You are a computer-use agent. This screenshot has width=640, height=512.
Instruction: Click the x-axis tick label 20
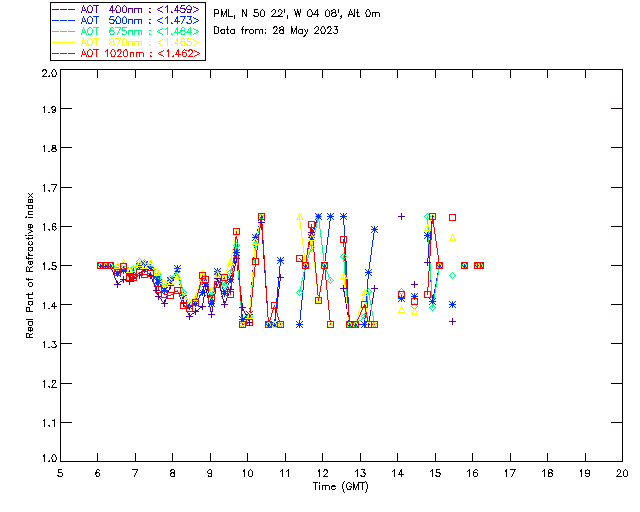pyautogui.click(x=622, y=473)
